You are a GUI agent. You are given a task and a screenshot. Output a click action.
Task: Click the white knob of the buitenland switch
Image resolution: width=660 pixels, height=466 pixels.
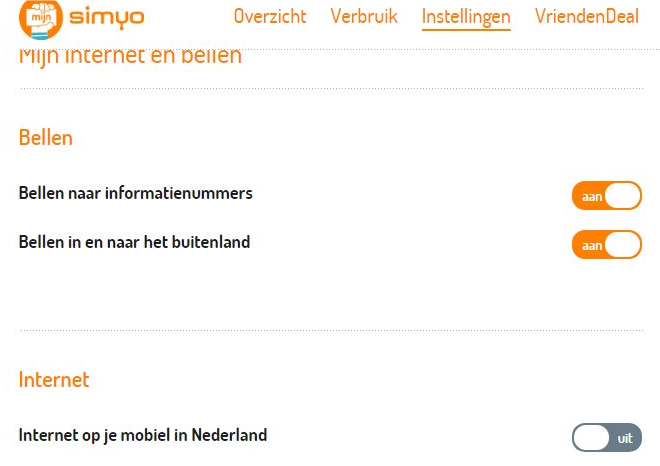tap(622, 245)
